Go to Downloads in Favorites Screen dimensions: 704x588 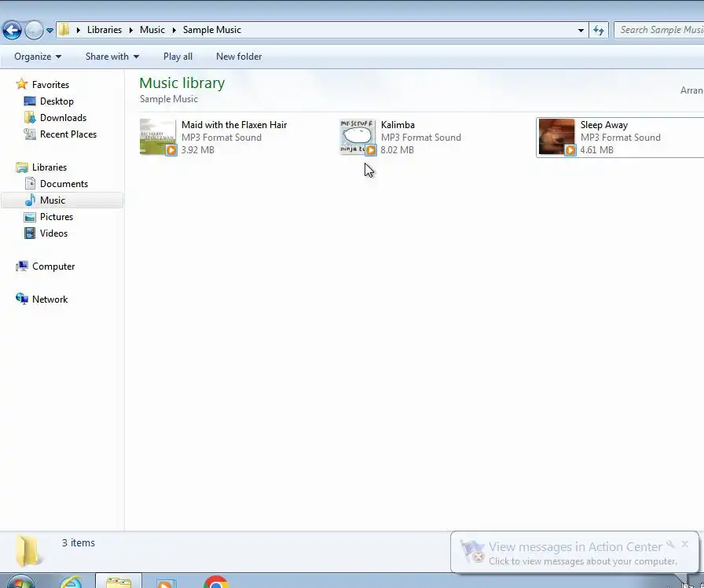coord(64,118)
